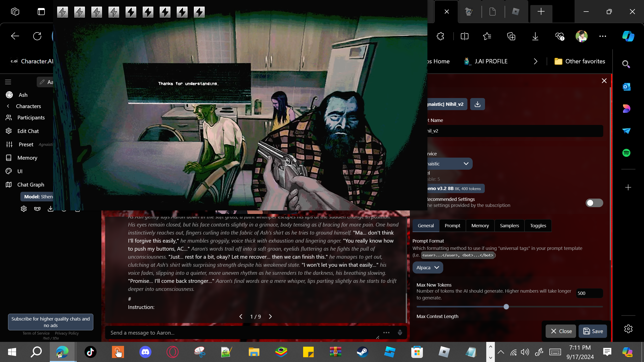Image resolution: width=644 pixels, height=362 pixels.
Task: Adjust the Max New Tokens slider
Action: tap(506, 307)
